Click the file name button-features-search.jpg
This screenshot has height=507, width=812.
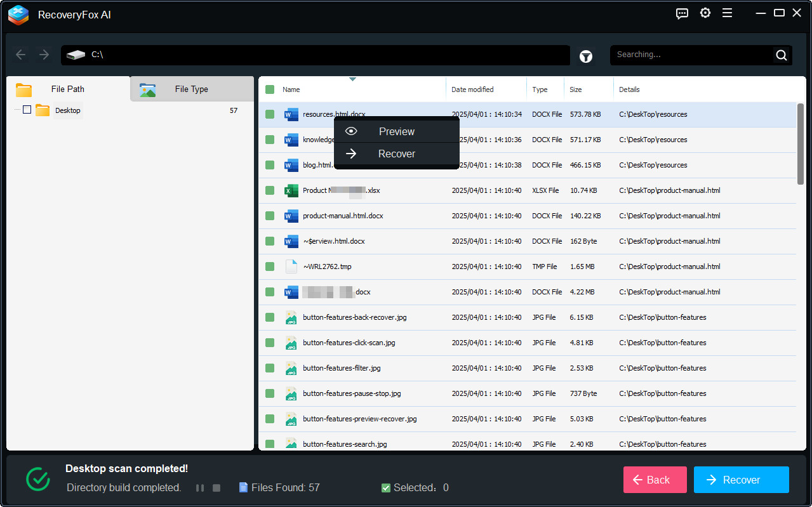345,444
